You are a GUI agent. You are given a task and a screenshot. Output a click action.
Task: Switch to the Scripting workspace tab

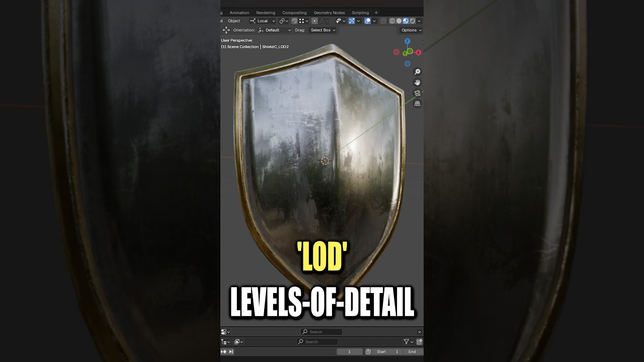[x=360, y=13]
